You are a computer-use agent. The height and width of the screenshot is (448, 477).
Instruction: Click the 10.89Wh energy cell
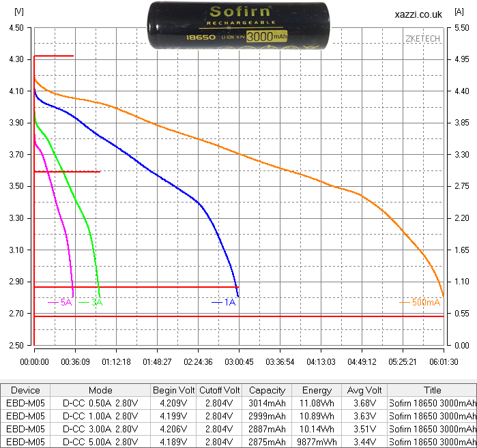click(317, 416)
